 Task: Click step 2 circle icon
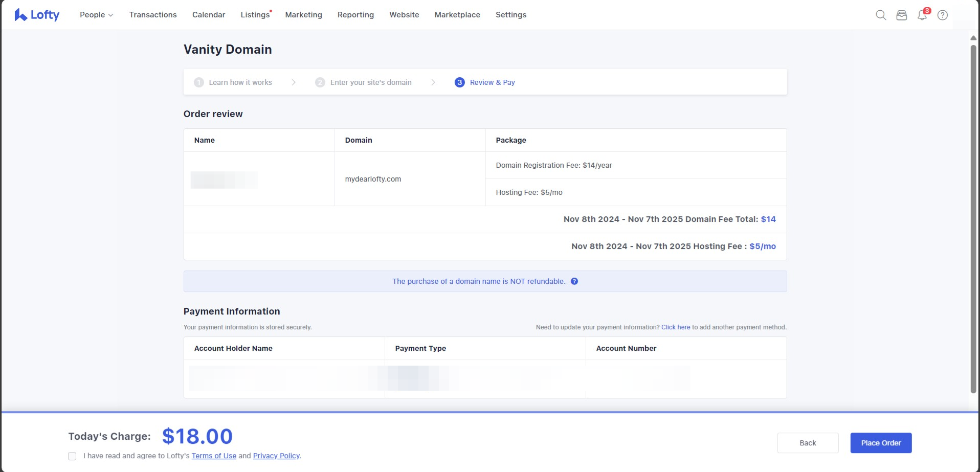[320, 82]
